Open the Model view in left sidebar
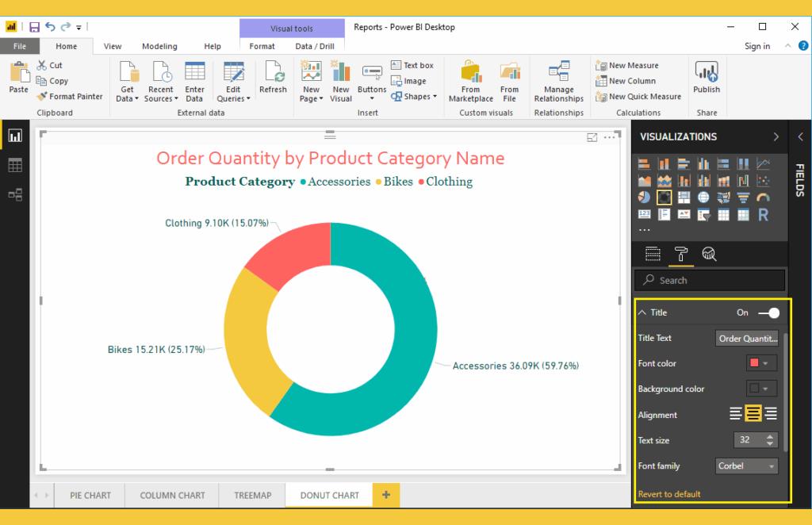The height and width of the screenshot is (525, 812). [15, 194]
